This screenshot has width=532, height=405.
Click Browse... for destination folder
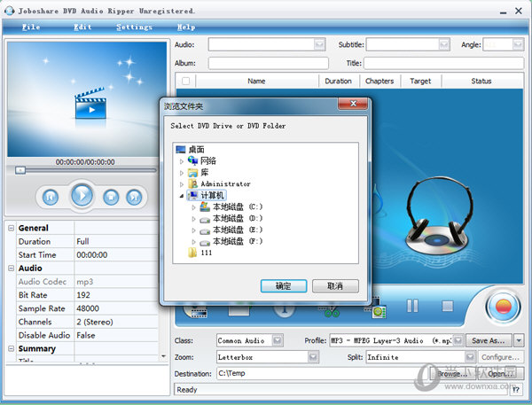coord(452,373)
